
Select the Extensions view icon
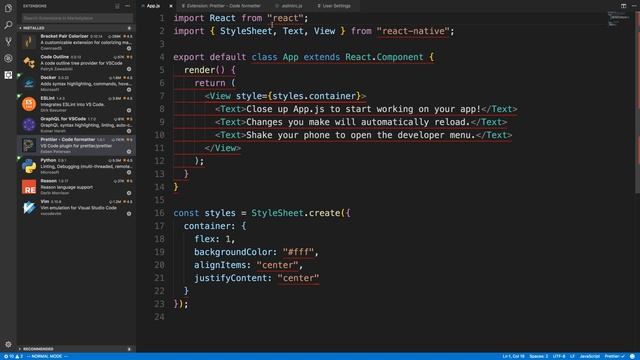pyautogui.click(x=8, y=75)
